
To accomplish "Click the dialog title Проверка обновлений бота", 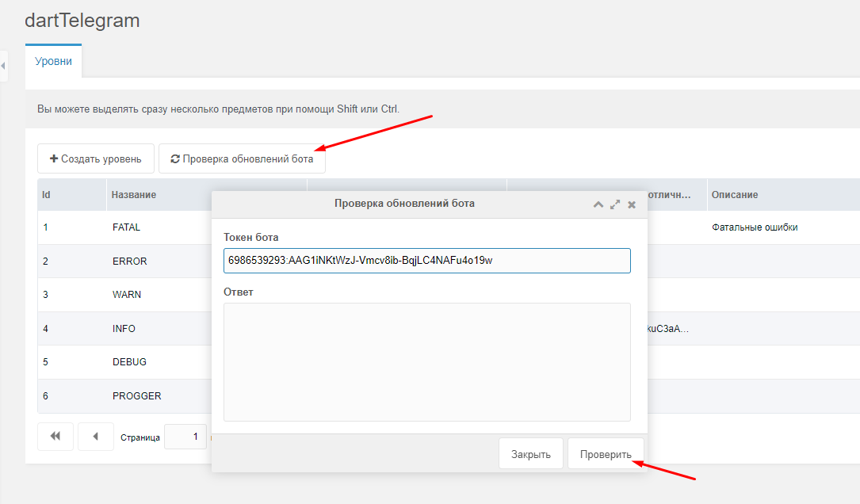I will (x=405, y=204).
